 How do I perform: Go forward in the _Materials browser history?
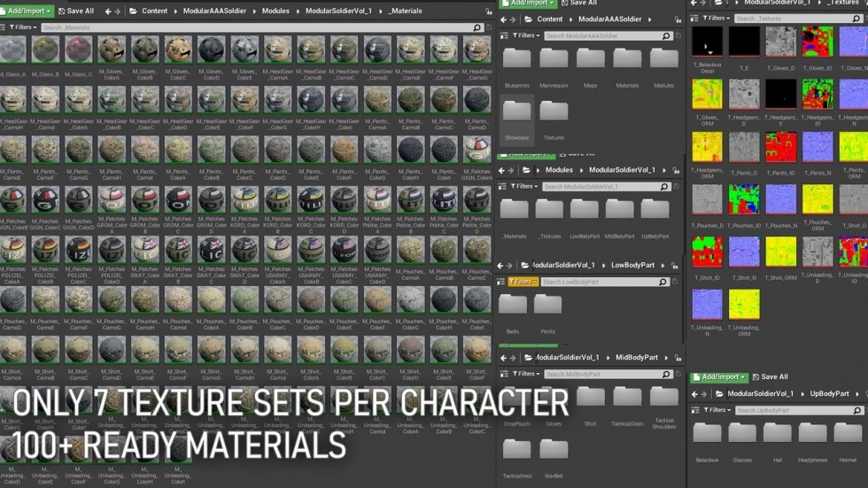point(117,11)
